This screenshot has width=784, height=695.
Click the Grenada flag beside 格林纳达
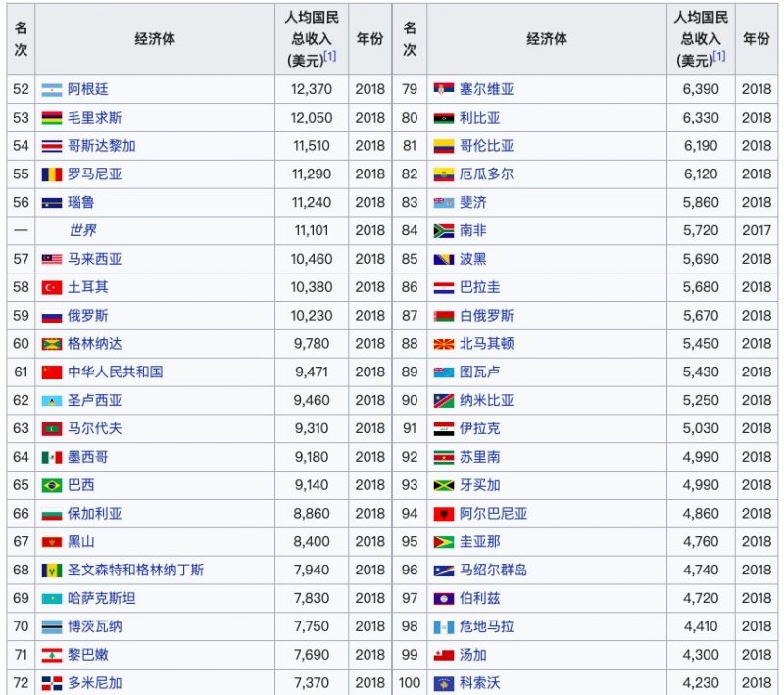[x=52, y=344]
